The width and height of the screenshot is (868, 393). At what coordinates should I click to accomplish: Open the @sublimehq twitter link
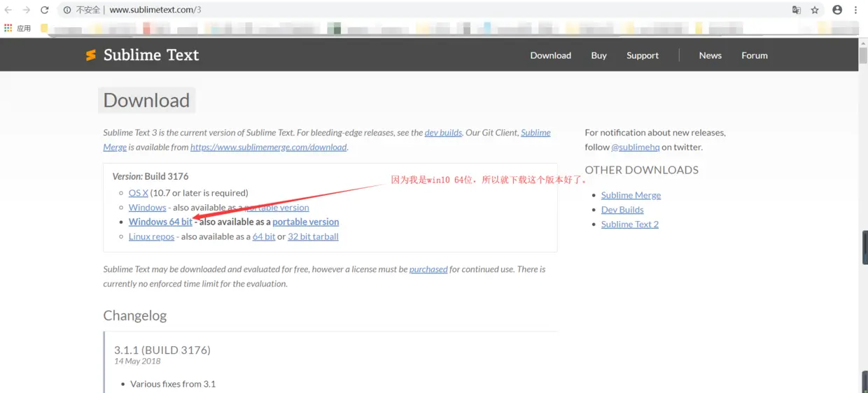pyautogui.click(x=635, y=147)
